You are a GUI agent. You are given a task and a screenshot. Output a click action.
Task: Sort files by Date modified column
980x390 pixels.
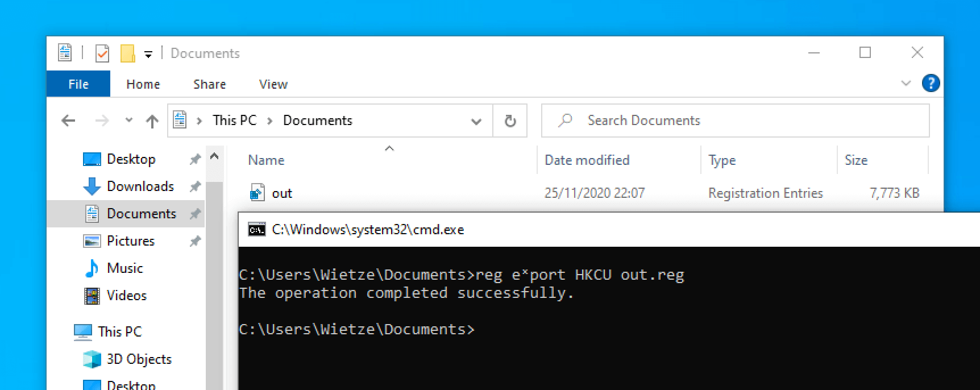pyautogui.click(x=587, y=160)
